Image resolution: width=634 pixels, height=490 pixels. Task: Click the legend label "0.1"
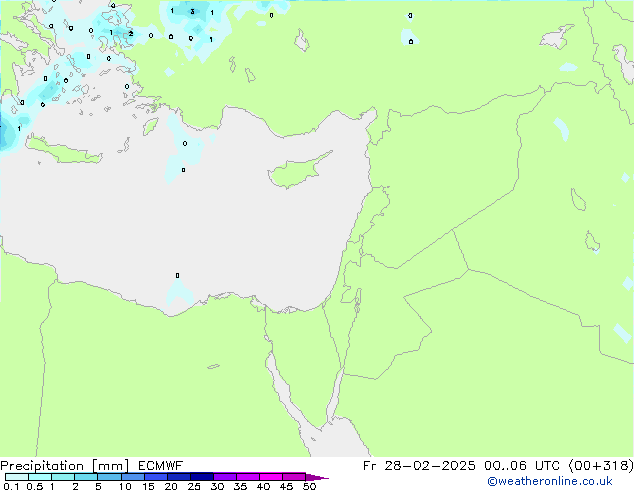11,486
